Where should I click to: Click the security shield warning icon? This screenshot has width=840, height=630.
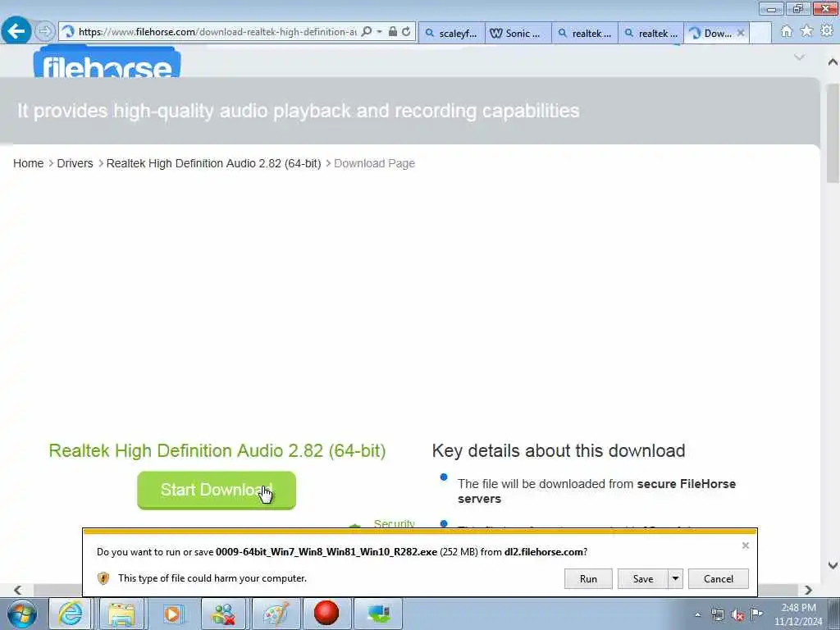[103, 578]
